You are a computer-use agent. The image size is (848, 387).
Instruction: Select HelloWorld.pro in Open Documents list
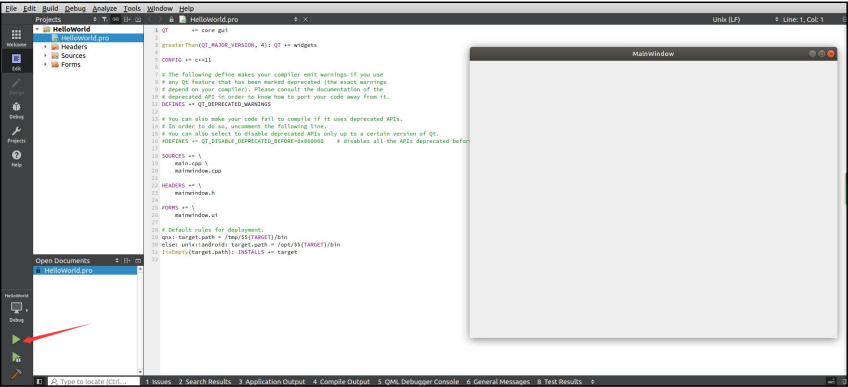[85, 270]
